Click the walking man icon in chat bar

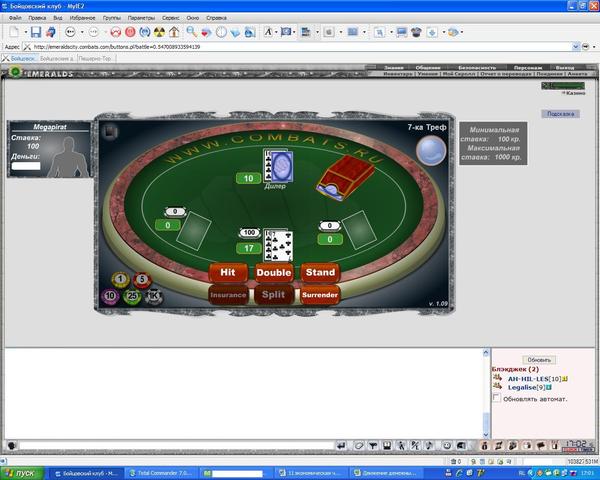401,446
